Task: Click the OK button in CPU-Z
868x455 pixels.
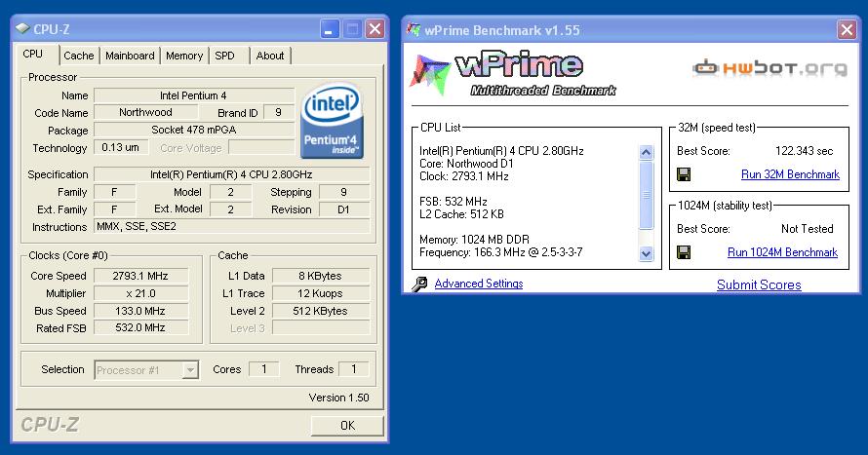Action: tap(347, 425)
